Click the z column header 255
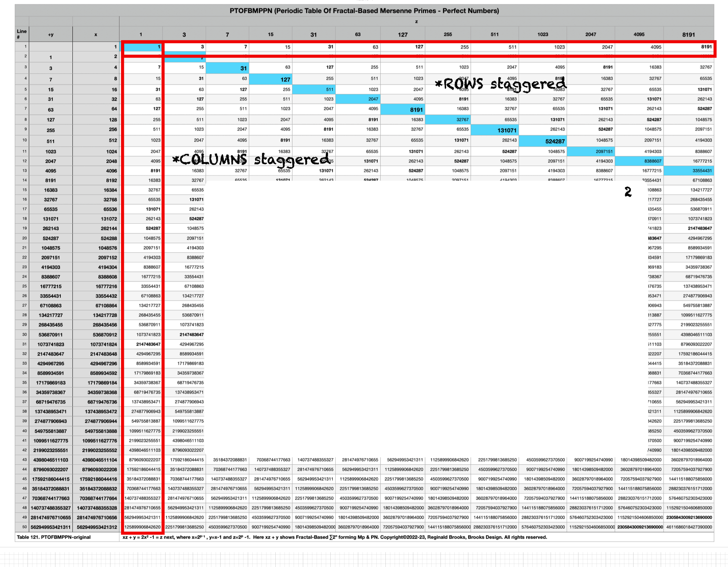 (448, 34)
